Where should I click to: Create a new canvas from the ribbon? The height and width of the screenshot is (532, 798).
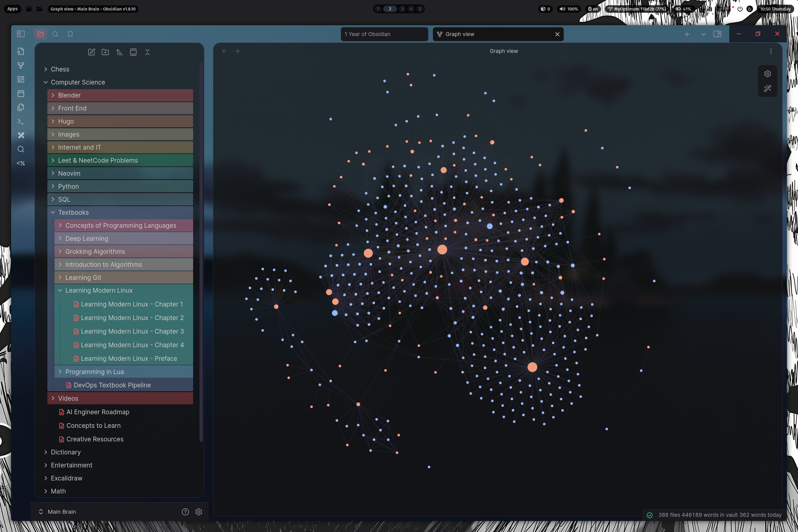(x=21, y=80)
